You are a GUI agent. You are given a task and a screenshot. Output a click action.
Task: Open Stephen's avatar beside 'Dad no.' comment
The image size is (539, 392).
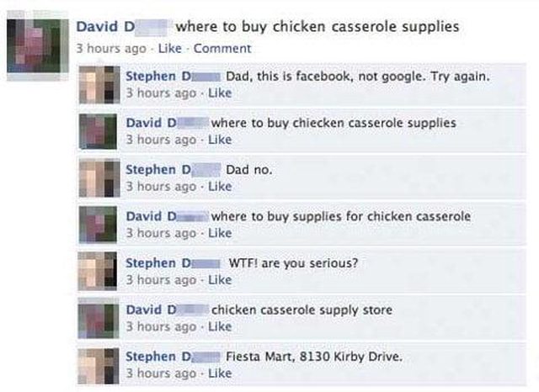tap(99, 178)
